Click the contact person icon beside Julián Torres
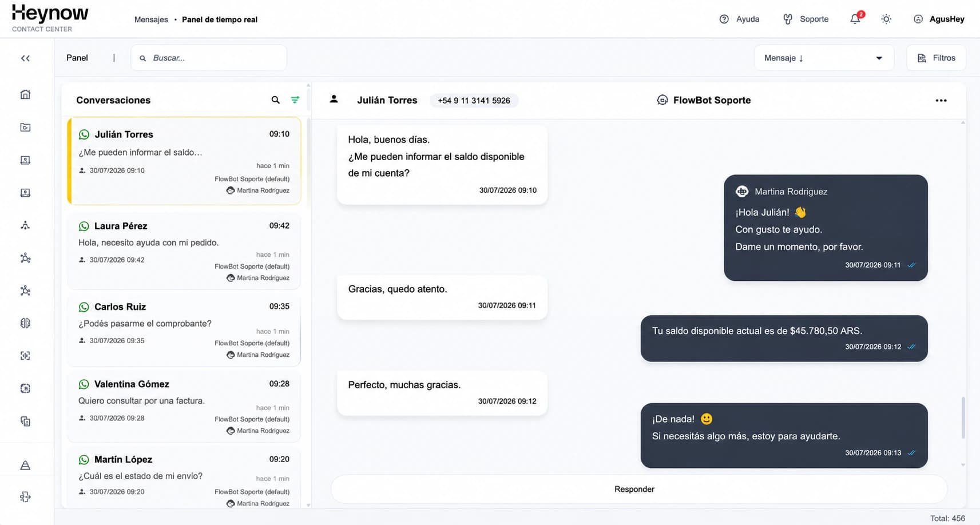Viewport: 980px width, 525px height. [334, 100]
